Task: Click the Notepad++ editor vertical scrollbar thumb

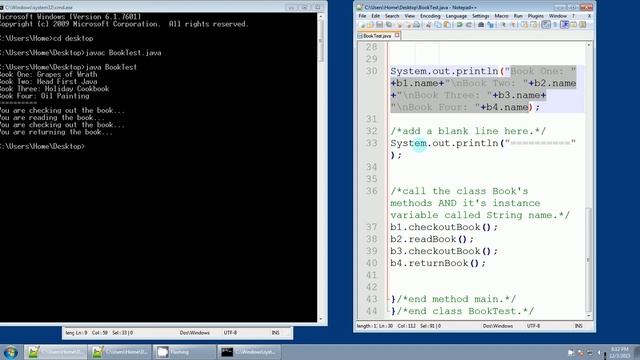Action: click(x=588, y=259)
